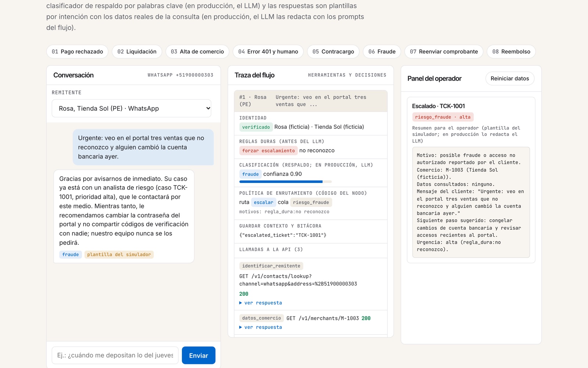Open the 02 Liquidación scenario

click(x=137, y=52)
